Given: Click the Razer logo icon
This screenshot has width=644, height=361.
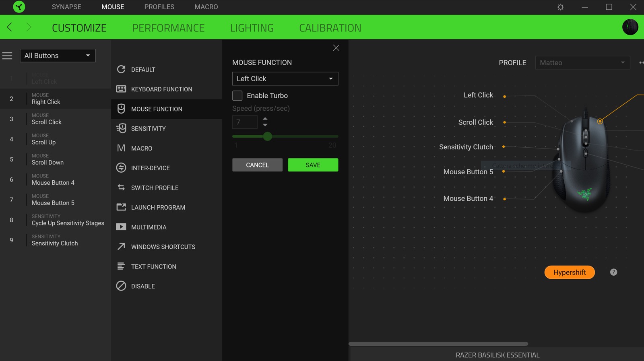Looking at the screenshot, I should pyautogui.click(x=19, y=7).
